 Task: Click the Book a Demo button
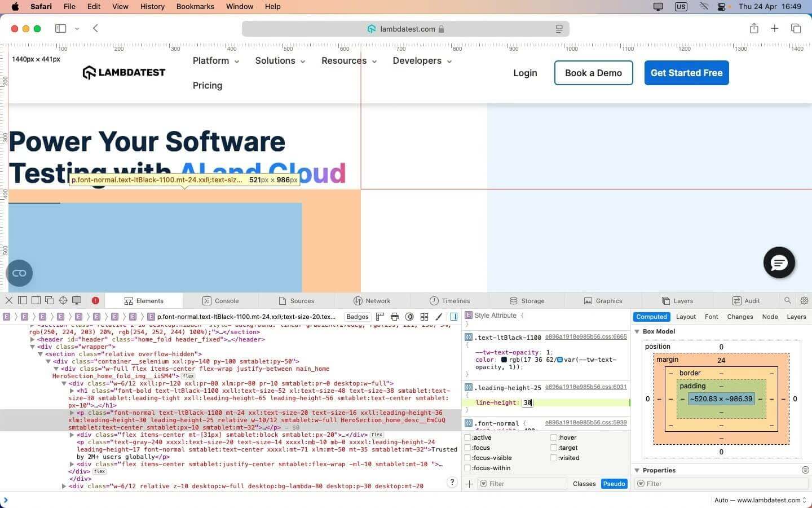coord(594,73)
